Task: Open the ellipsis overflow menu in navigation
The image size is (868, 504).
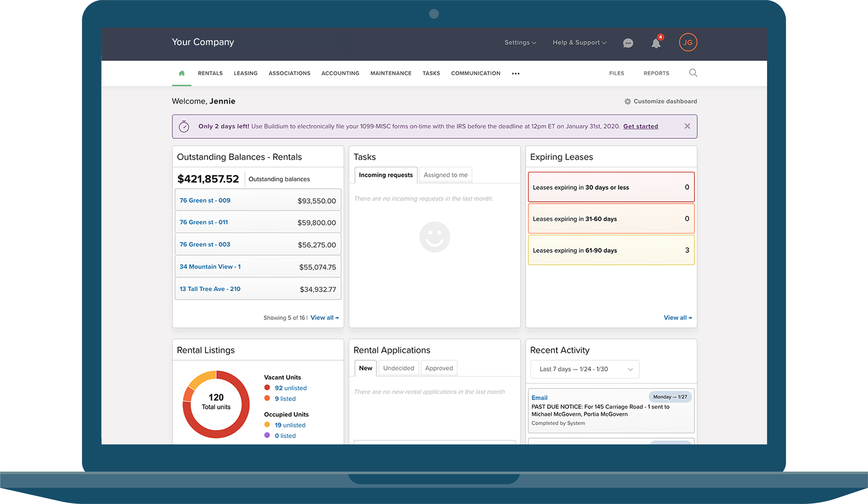Action: [516, 73]
